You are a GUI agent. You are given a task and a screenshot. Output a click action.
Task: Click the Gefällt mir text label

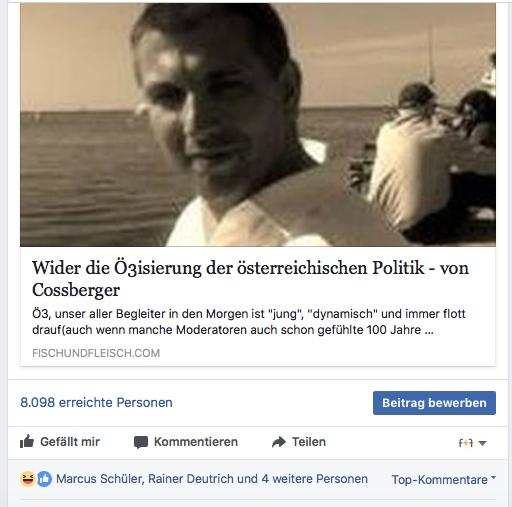click(70, 442)
